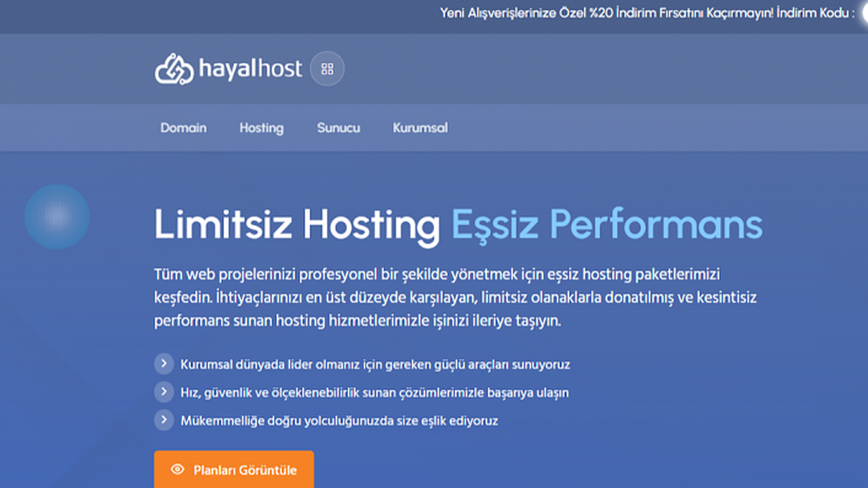868x488 pixels.
Task: Click the 'Limitsiz Hosting' heading
Action: 297,224
